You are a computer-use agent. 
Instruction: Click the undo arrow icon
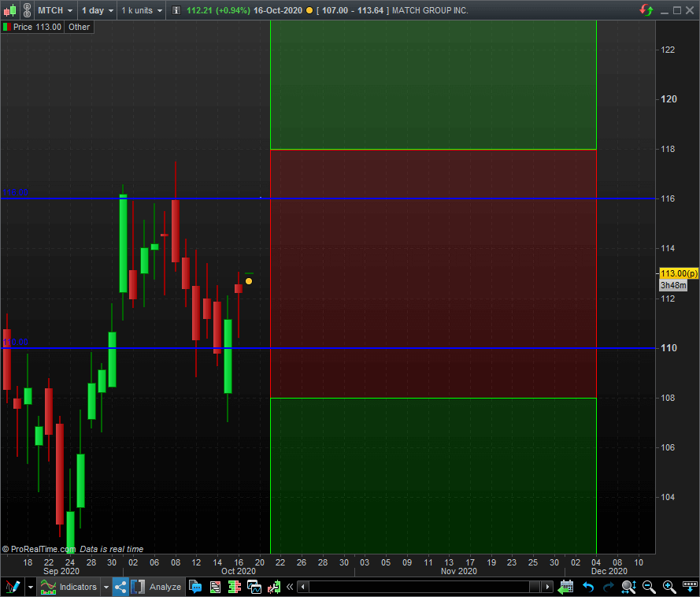click(x=587, y=587)
